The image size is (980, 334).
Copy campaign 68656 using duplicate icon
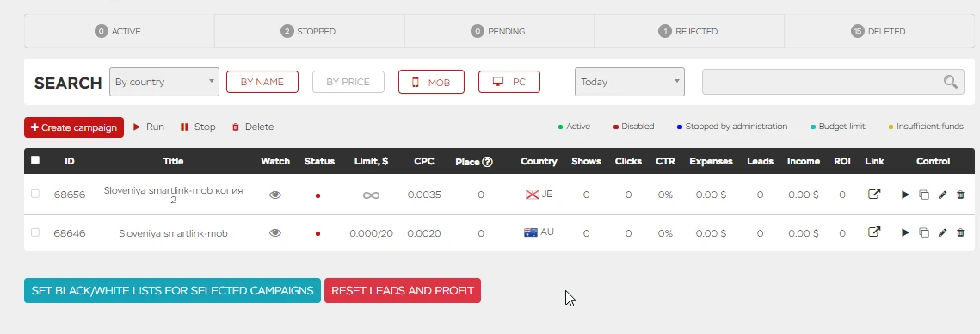pyautogui.click(x=924, y=195)
